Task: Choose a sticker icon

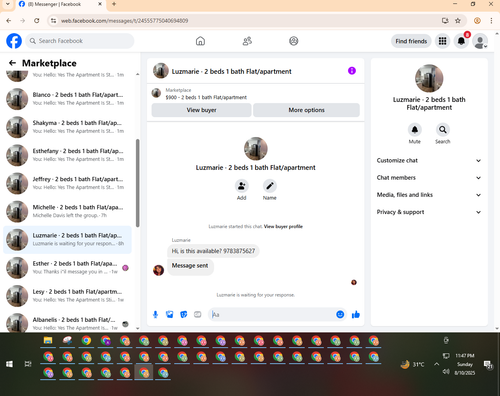Action: [184, 314]
